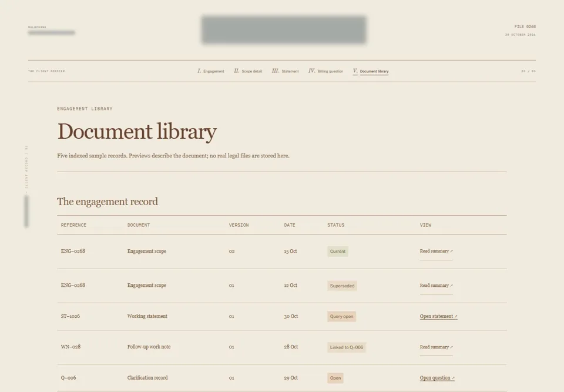Click the VERSION column header
Image resolution: width=564 pixels, height=392 pixels.
[x=239, y=225]
